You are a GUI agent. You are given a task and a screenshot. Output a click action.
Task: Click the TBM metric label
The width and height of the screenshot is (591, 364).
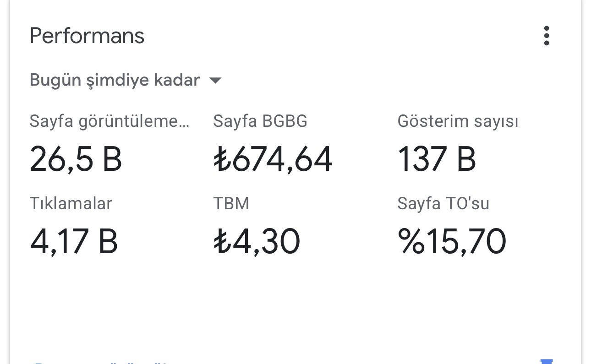tap(231, 203)
